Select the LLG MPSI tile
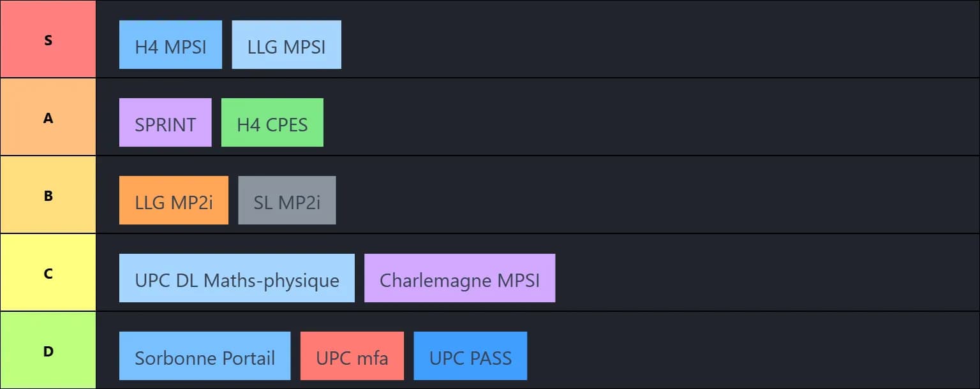The image size is (980, 389). click(x=286, y=45)
